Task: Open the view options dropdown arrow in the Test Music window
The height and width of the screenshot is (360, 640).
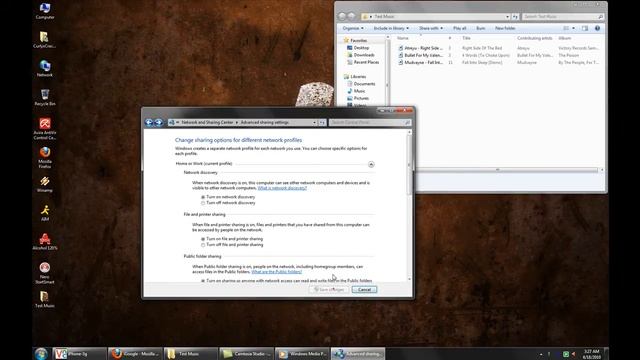Action: click(x=573, y=28)
